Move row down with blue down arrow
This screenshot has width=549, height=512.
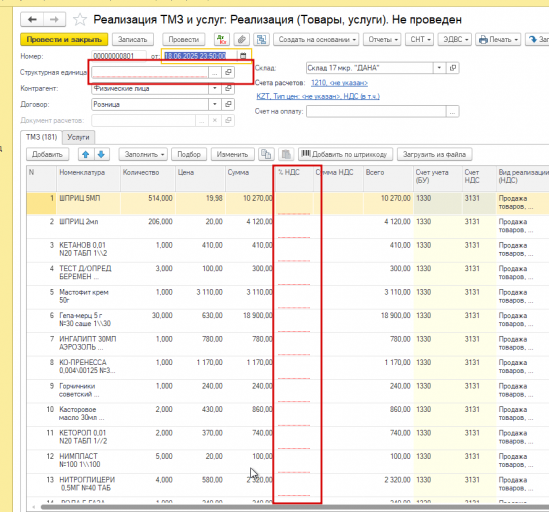tap(102, 154)
